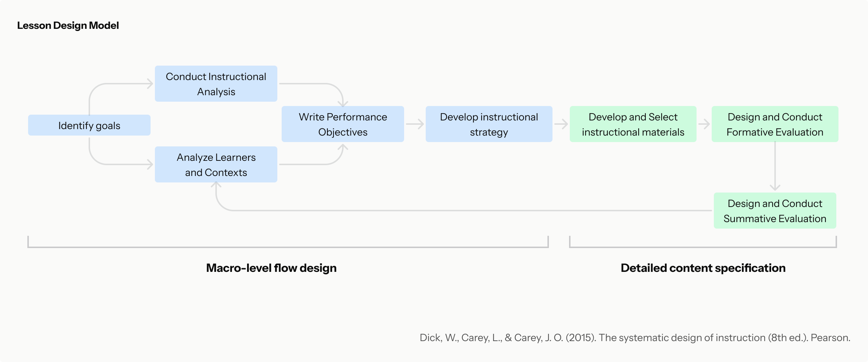Click the Write Performance Objectives box
The width and height of the screenshot is (868, 362).
click(343, 124)
